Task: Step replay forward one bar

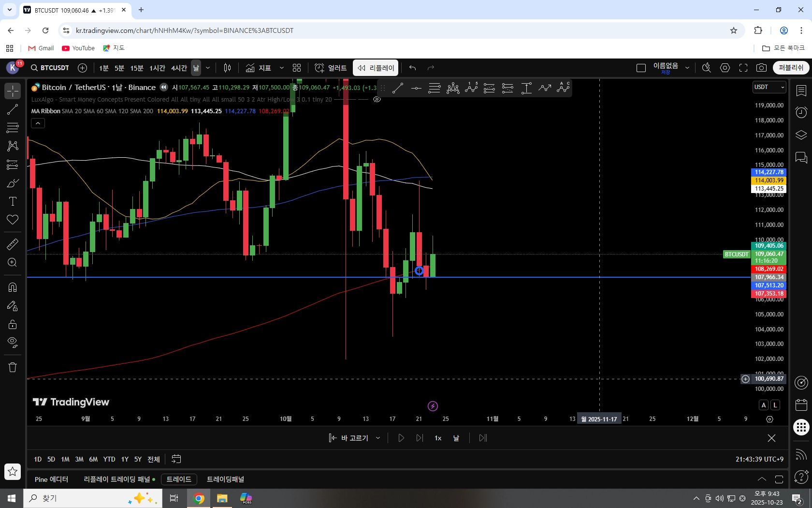Action: 420,438
